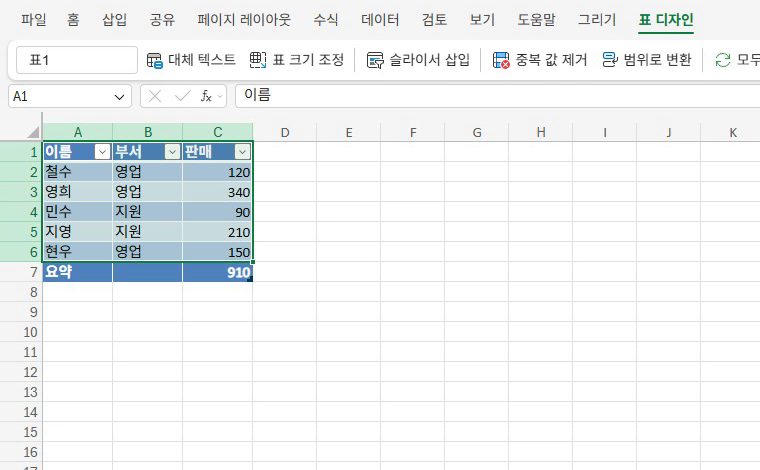Open the 부서 column filter dropdown
760x470 pixels.
(x=172, y=152)
